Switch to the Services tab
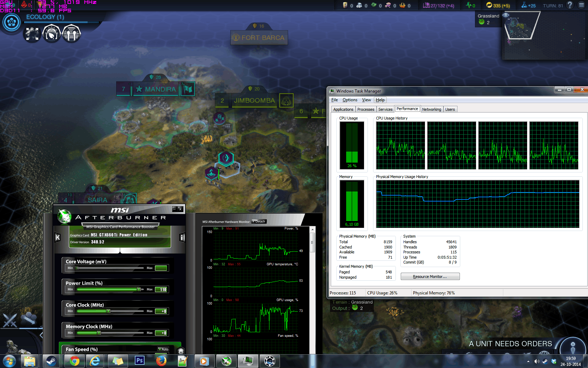Viewport: 588px width, 368px height. pyautogui.click(x=385, y=109)
